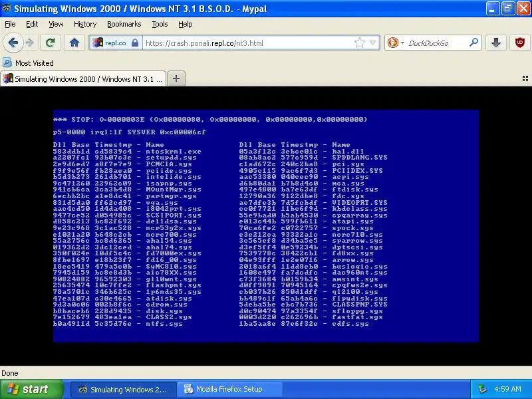Viewport: 532px width, 399px height.
Task: Click 'SCSIPORT.sys' text
Action: [x=174, y=215]
